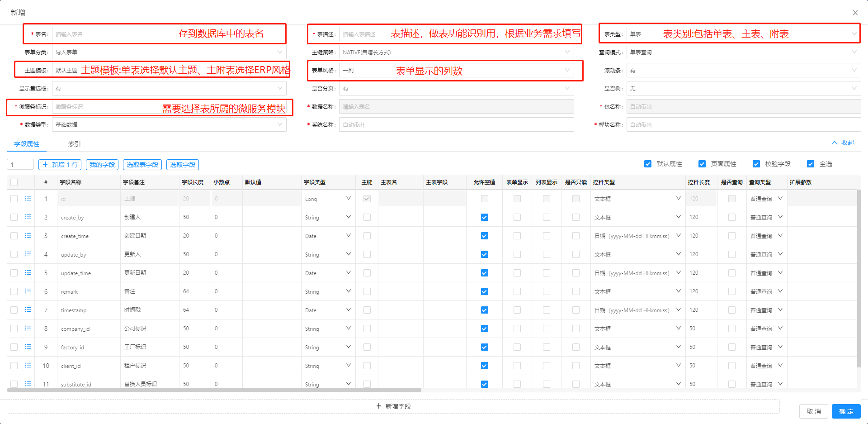Click the 系统名称 input field
Image resolution: width=868 pixels, height=424 pixels.
click(457, 124)
